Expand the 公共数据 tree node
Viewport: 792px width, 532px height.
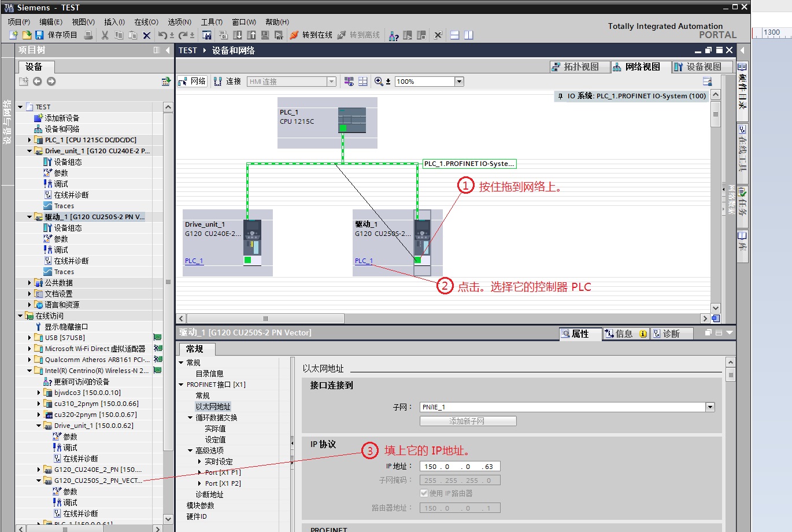pyautogui.click(x=29, y=283)
